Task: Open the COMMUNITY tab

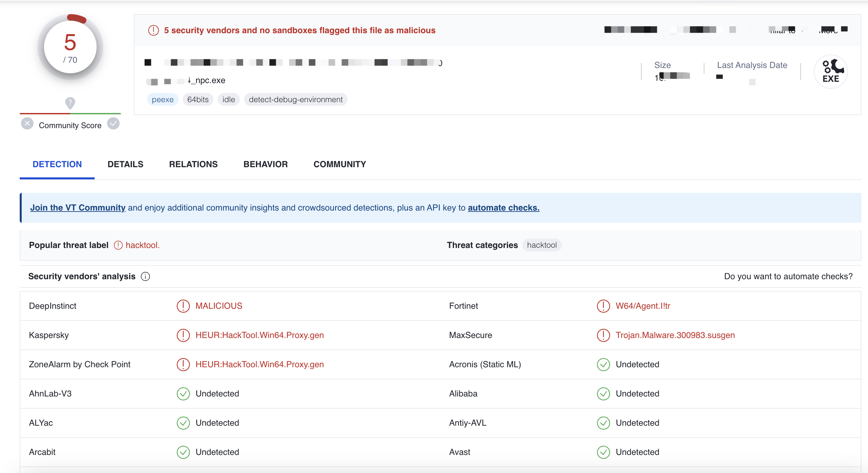Action: [x=339, y=164]
